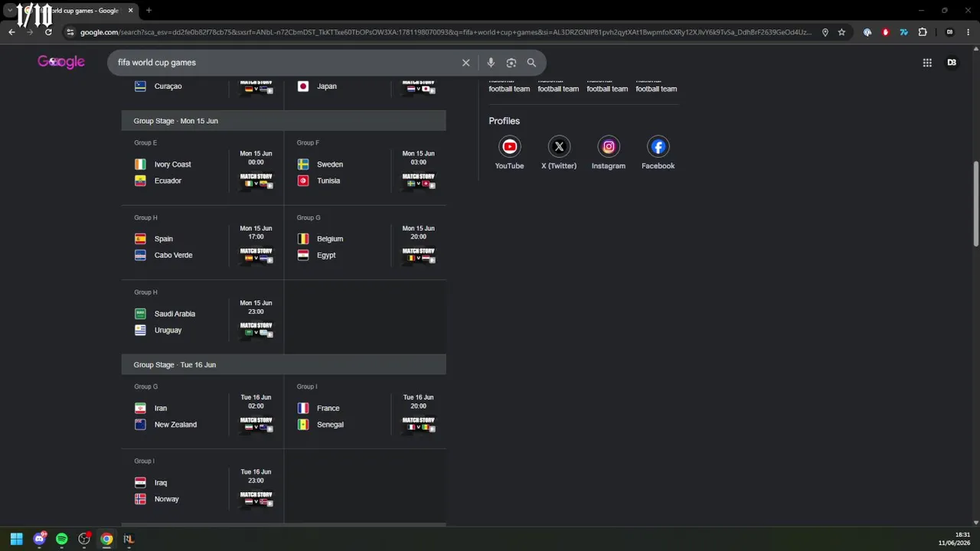Open the Match Story for Saudi Arabia vs Uruguay

[256, 330]
